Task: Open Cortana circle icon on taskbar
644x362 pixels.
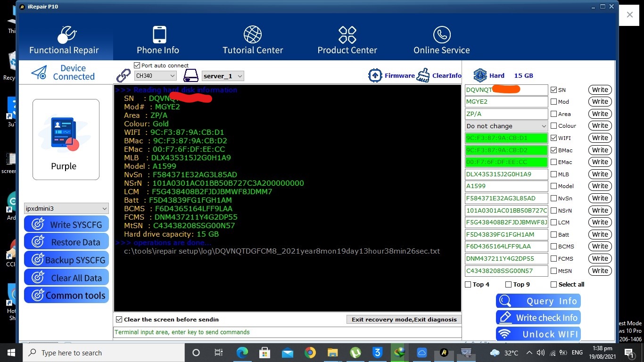Action: 196,353
